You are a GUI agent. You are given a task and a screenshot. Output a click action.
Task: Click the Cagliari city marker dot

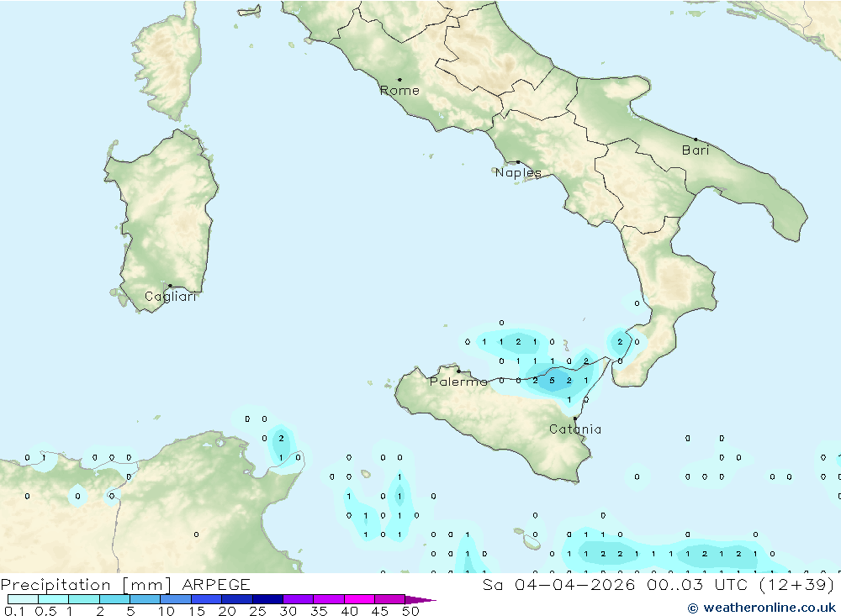point(170,286)
